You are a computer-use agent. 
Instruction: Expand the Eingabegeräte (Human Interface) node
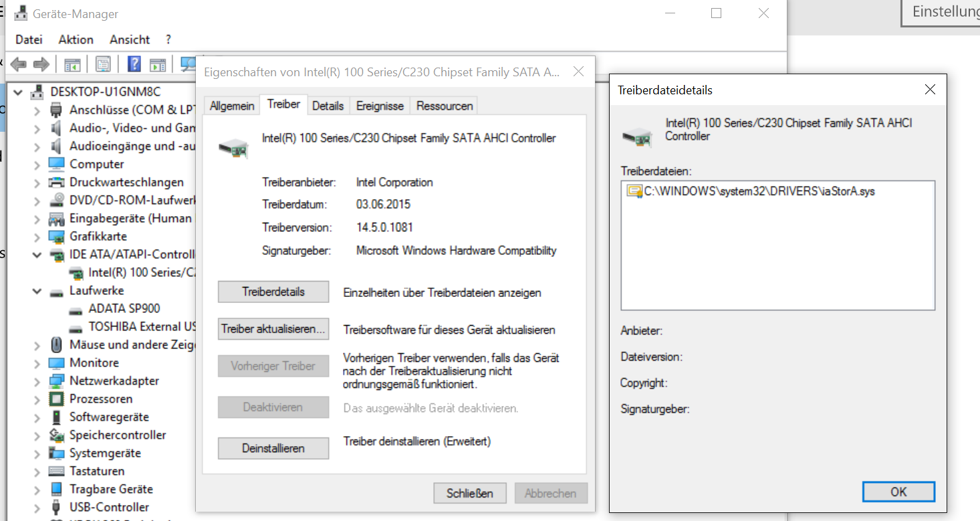[x=37, y=218]
